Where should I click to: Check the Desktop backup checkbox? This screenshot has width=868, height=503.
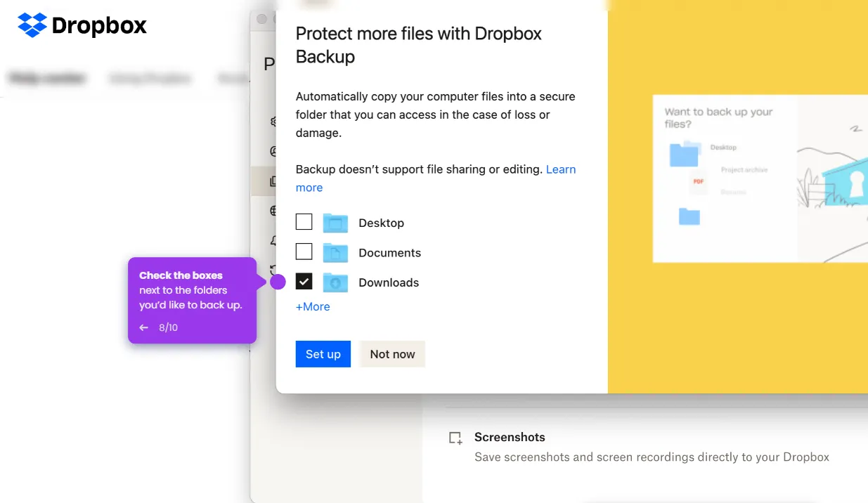[x=304, y=222]
